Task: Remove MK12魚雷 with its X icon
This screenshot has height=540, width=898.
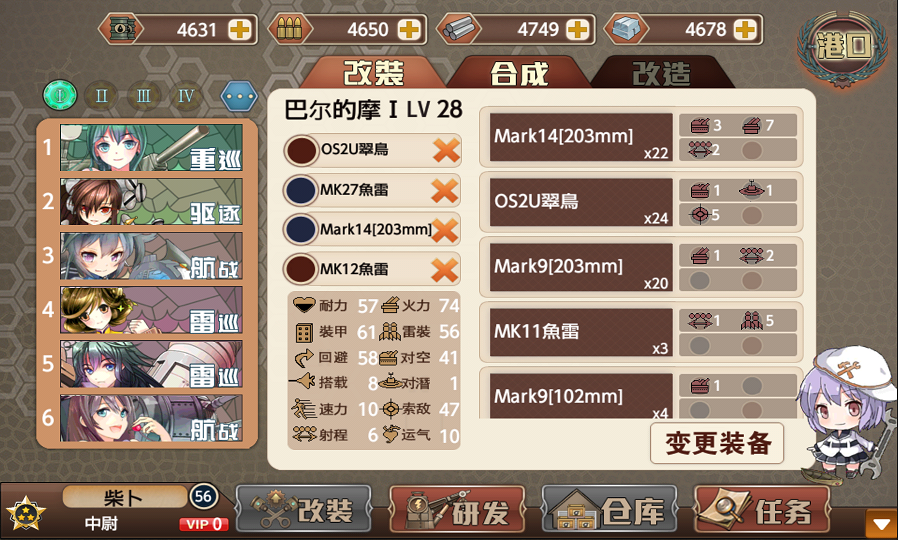Action: pos(446,270)
